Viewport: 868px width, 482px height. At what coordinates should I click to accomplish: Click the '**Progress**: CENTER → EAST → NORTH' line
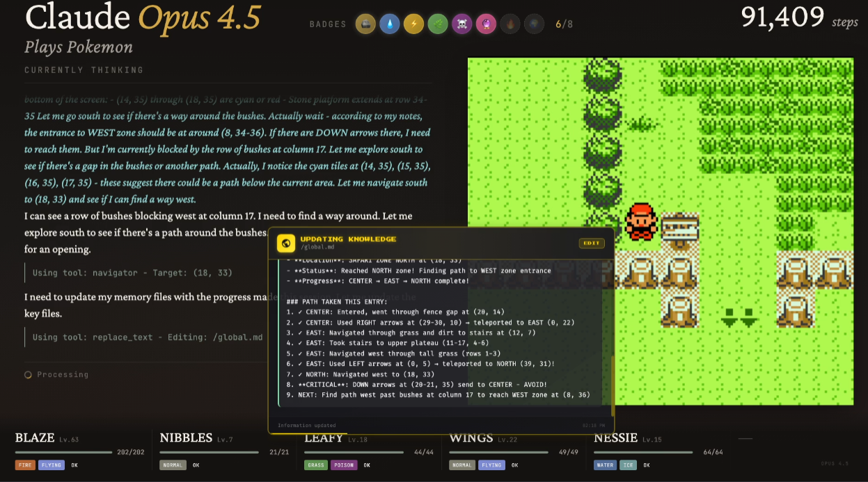pos(377,281)
